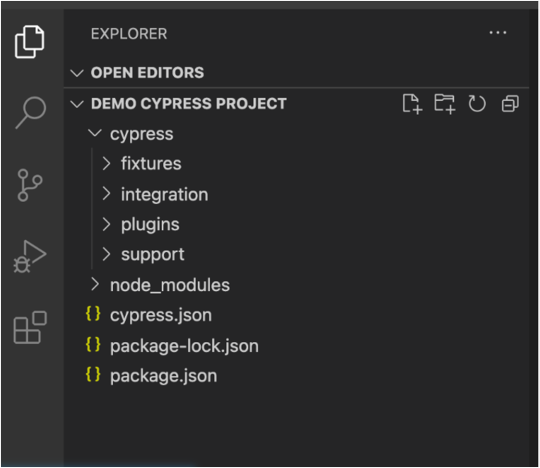Viewport: 540px width, 468px height.
Task: Create a new folder in project
Action: point(445,104)
